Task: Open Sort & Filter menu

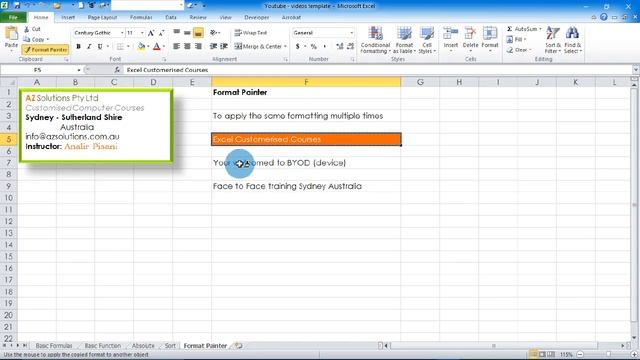Action: pyautogui.click(x=553, y=40)
